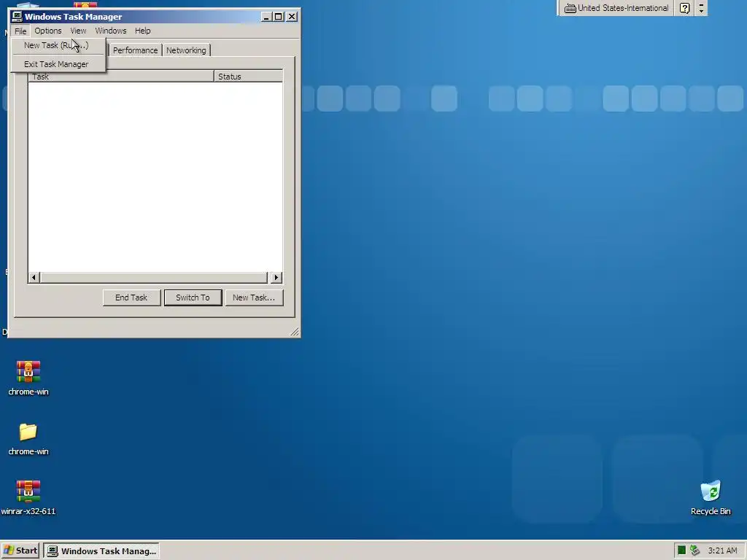Open the Options menu
This screenshot has height=560, width=747.
pyautogui.click(x=48, y=31)
